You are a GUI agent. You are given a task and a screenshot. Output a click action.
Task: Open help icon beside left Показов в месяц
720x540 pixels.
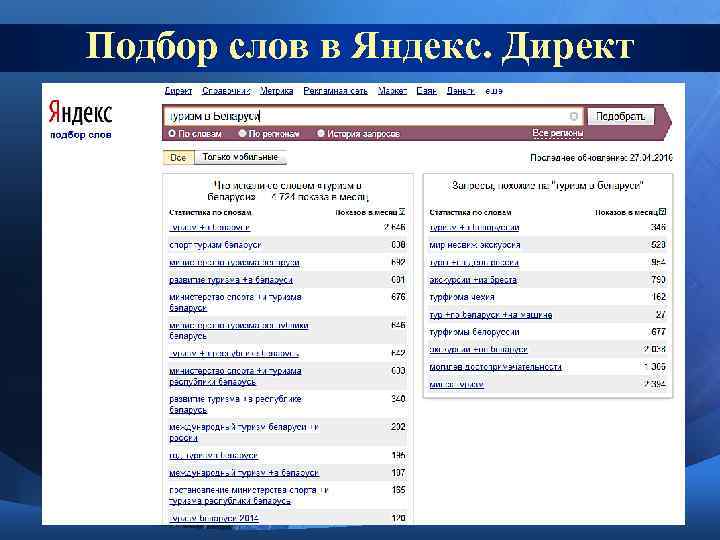402,212
